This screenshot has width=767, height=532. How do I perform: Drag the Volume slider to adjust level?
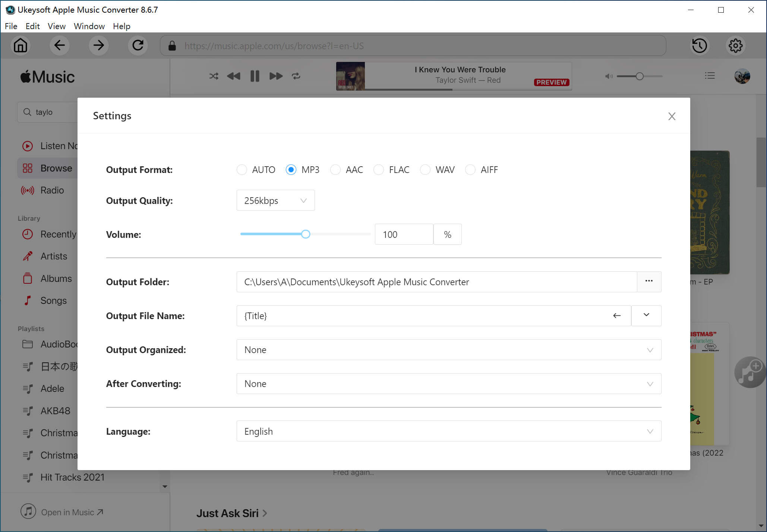[305, 234]
